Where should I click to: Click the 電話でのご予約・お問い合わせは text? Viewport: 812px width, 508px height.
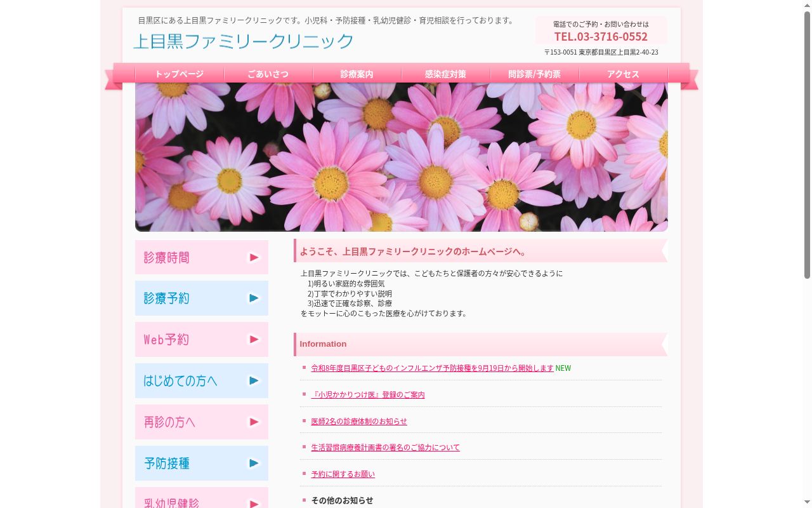point(601,24)
